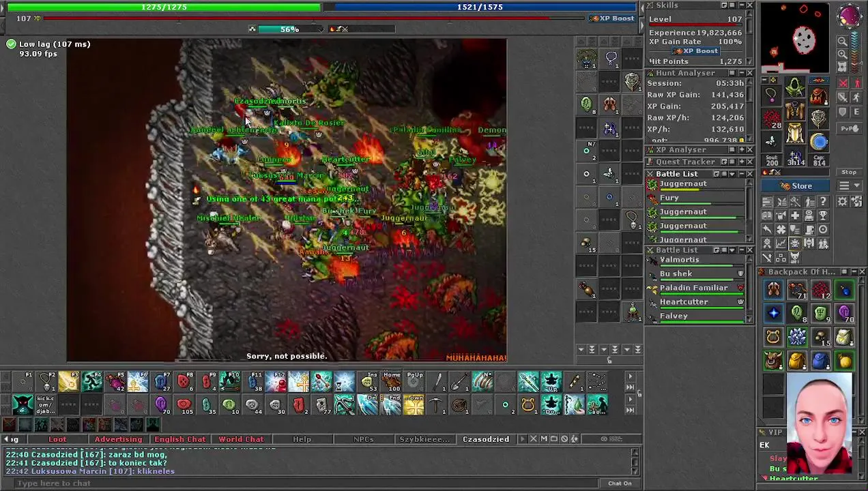The image size is (868, 491).
Task: Use the F4 green running spell hotkey
Action: (91, 381)
